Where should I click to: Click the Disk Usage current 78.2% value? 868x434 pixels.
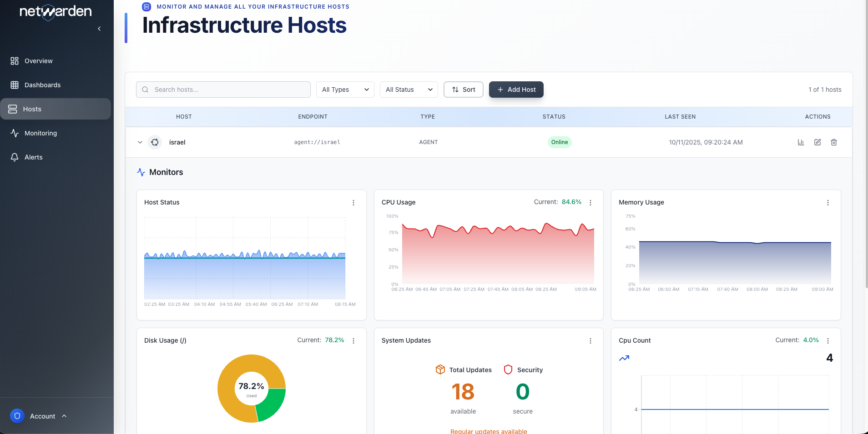coord(334,340)
